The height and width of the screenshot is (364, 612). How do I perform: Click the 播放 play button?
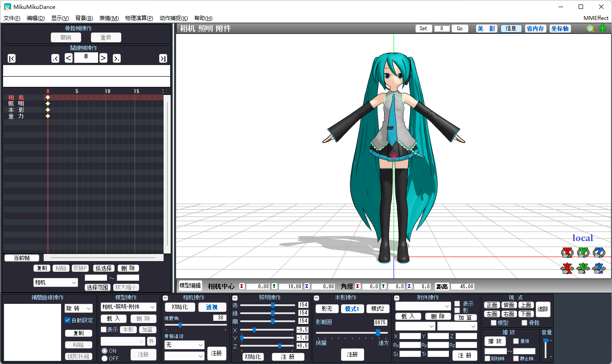pyautogui.click(x=495, y=341)
